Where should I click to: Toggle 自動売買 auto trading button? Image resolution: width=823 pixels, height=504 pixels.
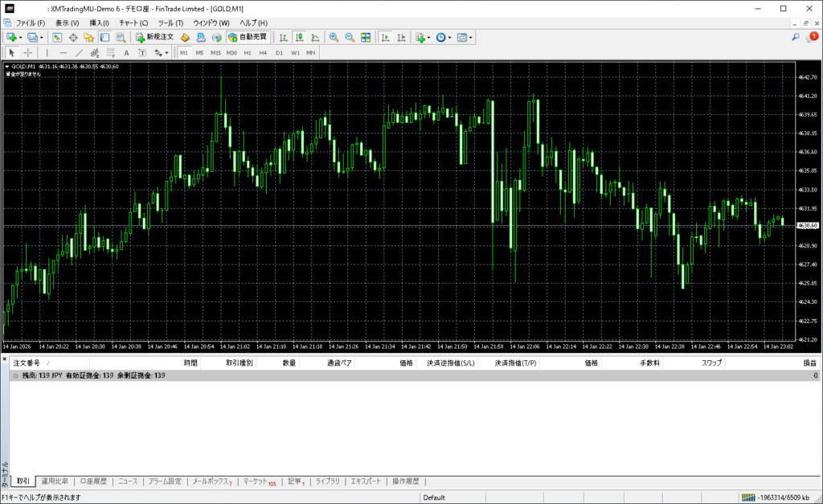pyautogui.click(x=248, y=37)
